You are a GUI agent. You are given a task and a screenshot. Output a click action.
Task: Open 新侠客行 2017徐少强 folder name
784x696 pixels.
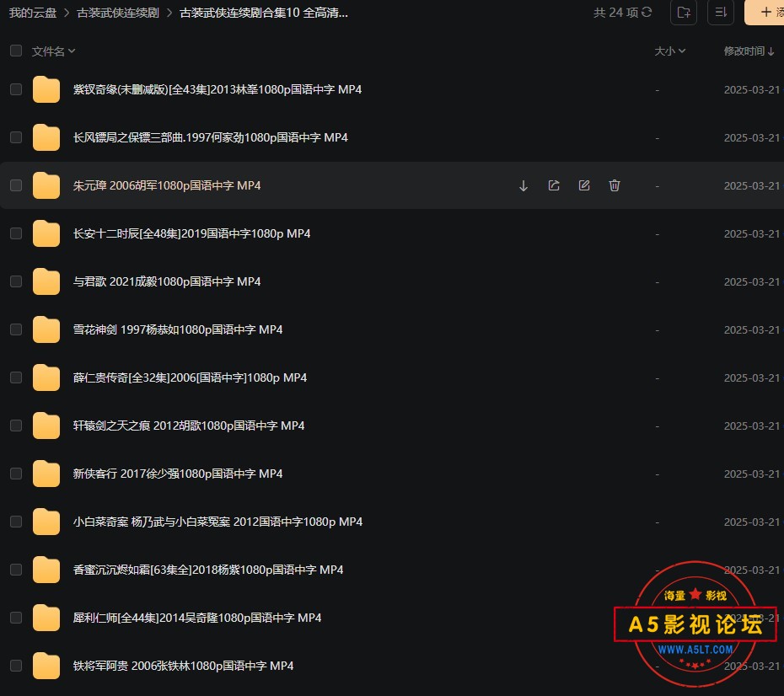[x=178, y=474]
